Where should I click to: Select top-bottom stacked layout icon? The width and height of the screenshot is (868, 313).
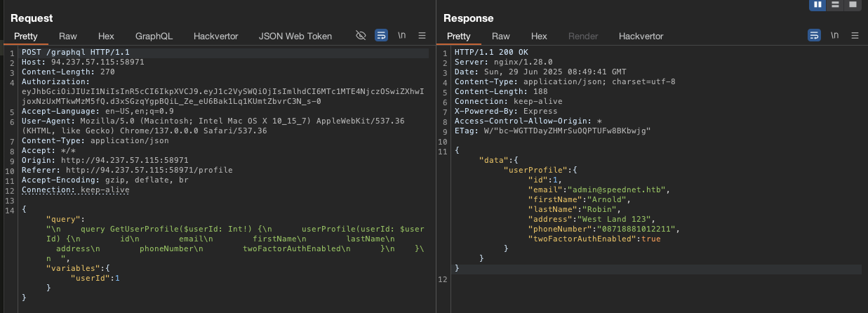coord(835,4)
